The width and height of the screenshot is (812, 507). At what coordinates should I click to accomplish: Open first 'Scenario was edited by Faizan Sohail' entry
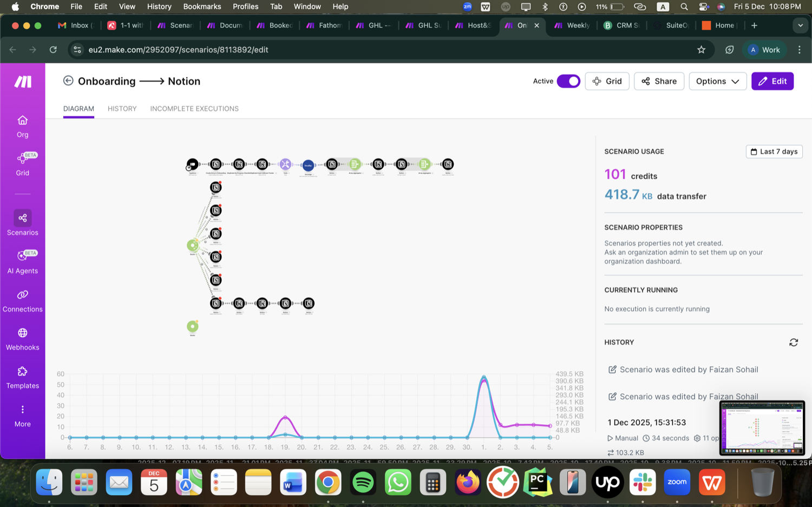[x=683, y=370]
